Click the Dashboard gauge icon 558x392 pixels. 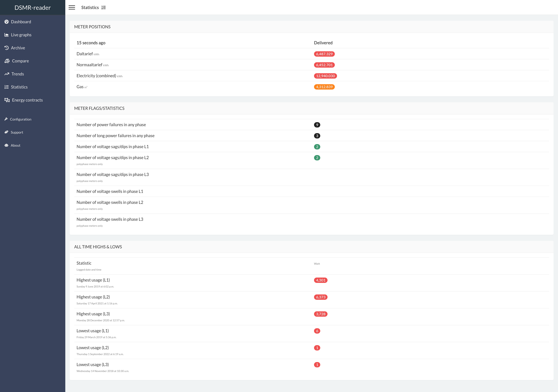(x=7, y=22)
